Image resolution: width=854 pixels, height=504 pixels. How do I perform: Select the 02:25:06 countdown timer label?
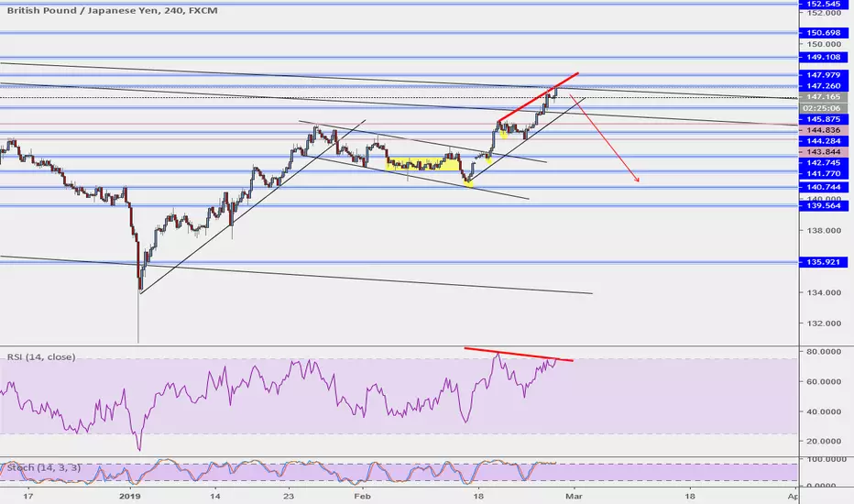tap(823, 108)
